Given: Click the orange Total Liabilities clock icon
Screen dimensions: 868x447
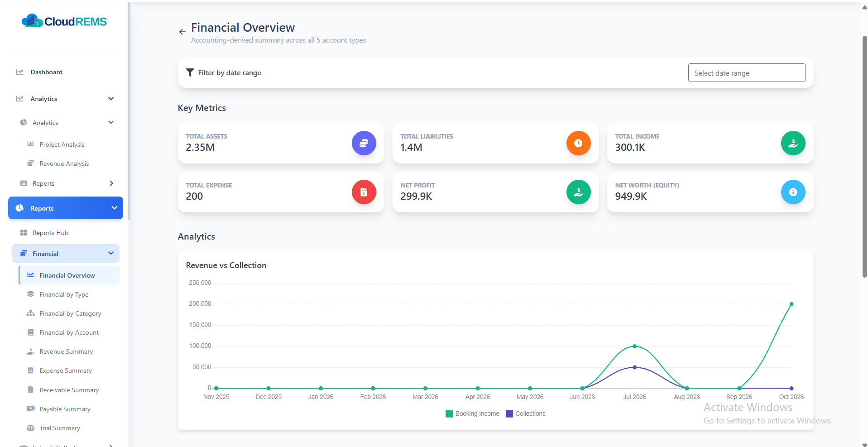Looking at the screenshot, I should [x=578, y=143].
